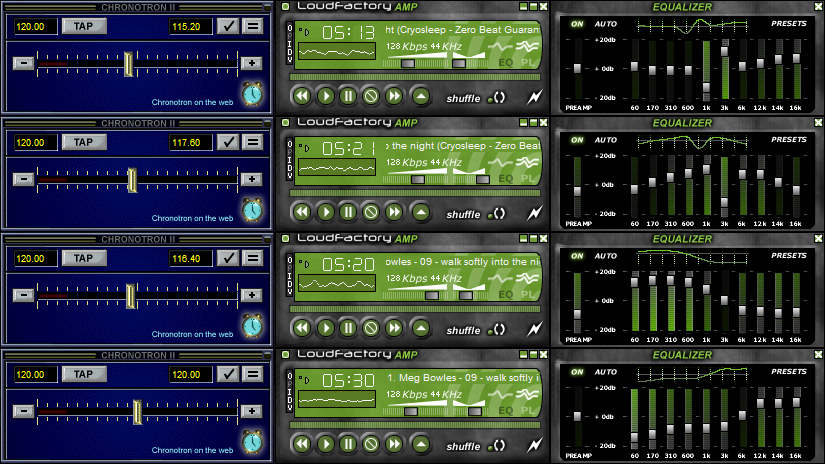Toggle the equalizer ON button in the top equalizer

(577, 22)
